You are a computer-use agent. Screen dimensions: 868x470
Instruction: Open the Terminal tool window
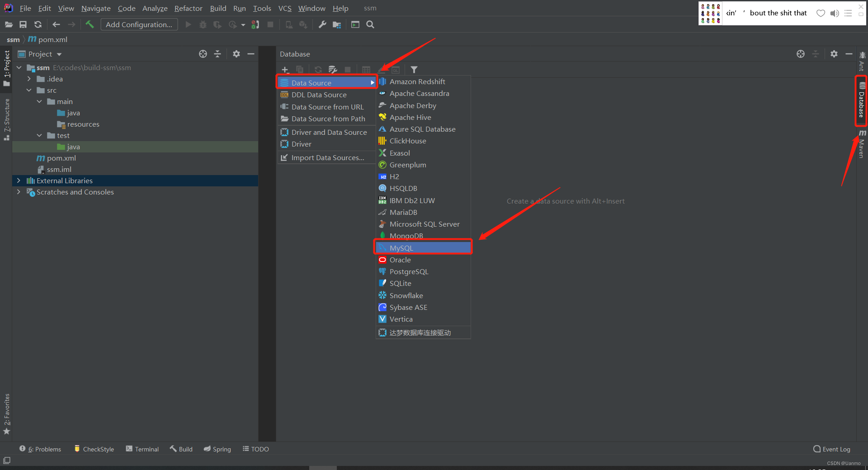point(142,449)
